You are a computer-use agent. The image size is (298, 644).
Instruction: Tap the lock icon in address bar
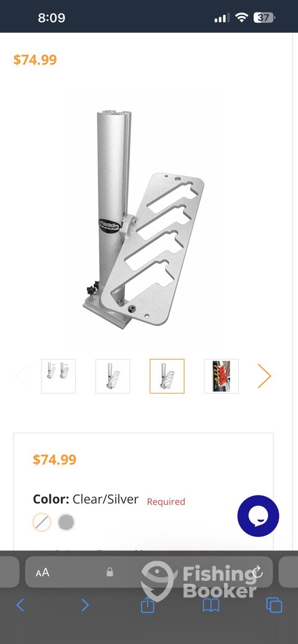110,572
